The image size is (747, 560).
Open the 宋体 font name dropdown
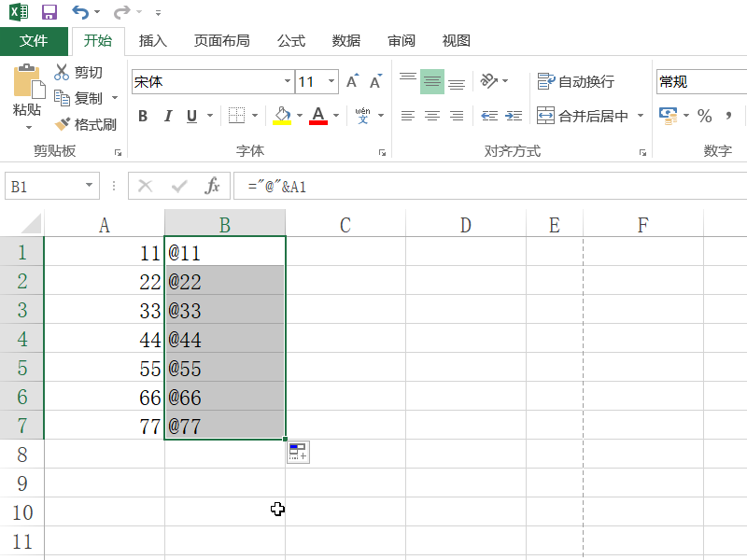288,81
